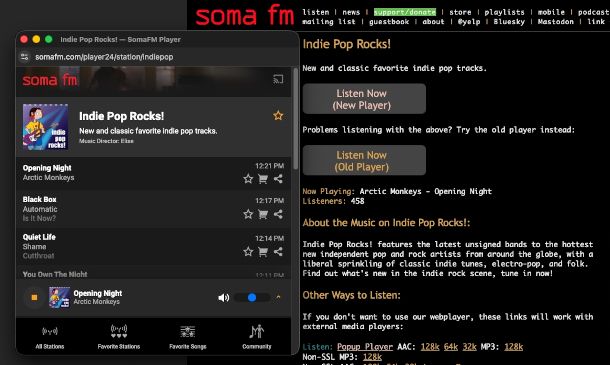This screenshot has height=365, width=610.
Task: Click the large soma fm website logo
Action: [244, 16]
